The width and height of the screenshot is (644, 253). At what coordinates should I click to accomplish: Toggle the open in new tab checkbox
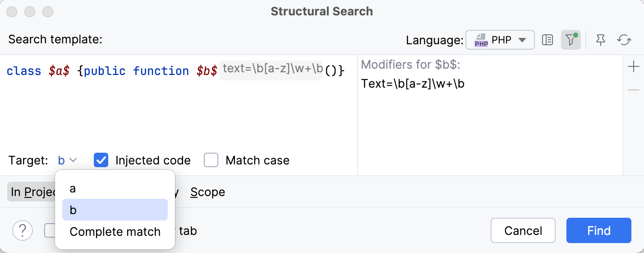[50, 231]
